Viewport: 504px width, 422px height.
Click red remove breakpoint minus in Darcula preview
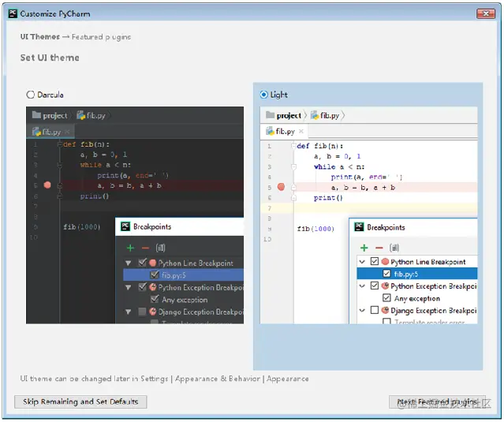coord(146,248)
